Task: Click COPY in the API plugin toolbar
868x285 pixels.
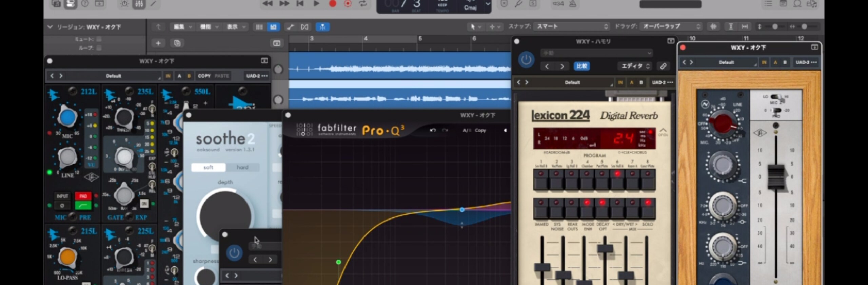Action: tap(204, 76)
